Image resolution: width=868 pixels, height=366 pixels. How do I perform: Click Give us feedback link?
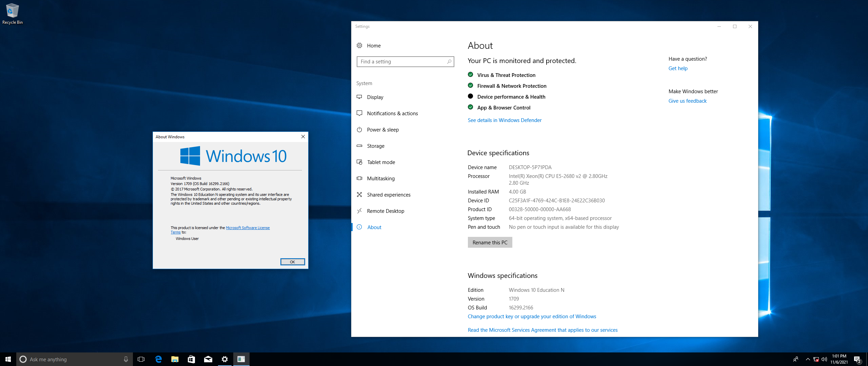pos(687,101)
